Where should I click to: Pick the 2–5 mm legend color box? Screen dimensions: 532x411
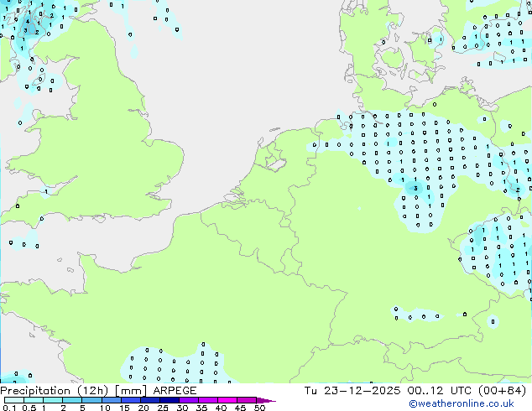point(72,400)
